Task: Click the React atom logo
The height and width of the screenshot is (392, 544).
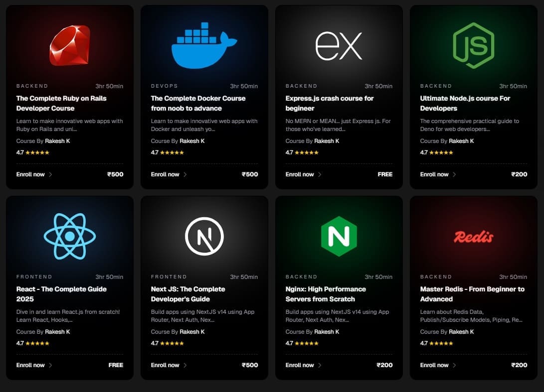Action: point(70,236)
